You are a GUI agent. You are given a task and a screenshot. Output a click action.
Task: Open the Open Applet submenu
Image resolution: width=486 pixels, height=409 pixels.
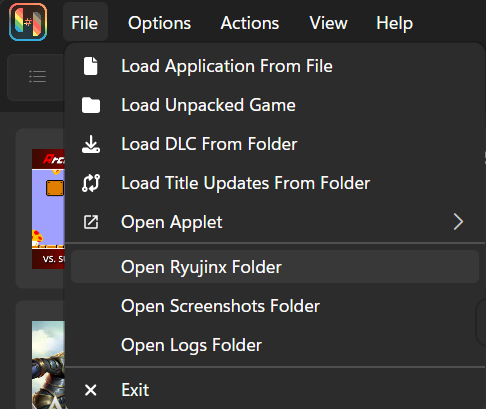(275, 222)
